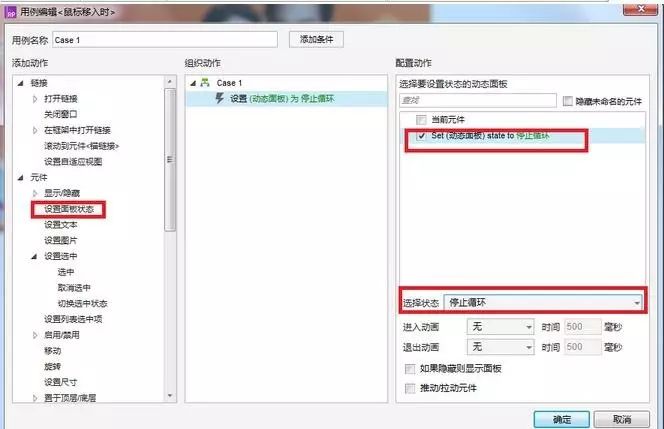Select 设置自适应视图 action

73,162
